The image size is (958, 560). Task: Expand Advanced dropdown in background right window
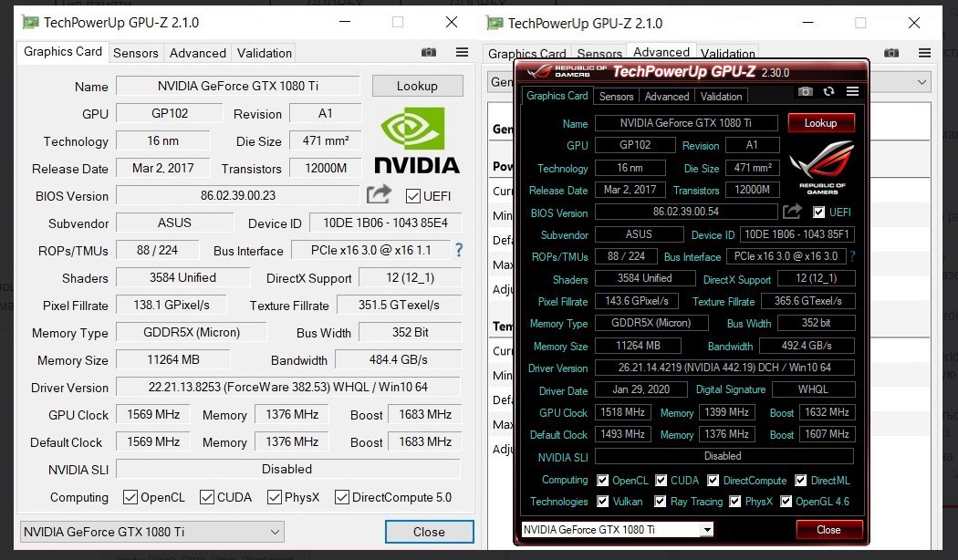[922, 82]
